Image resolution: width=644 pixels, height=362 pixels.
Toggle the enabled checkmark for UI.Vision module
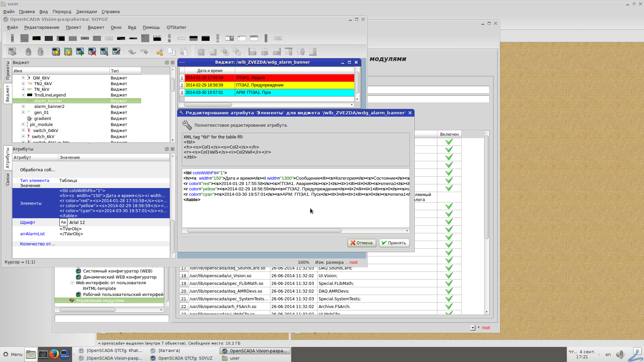(449, 276)
